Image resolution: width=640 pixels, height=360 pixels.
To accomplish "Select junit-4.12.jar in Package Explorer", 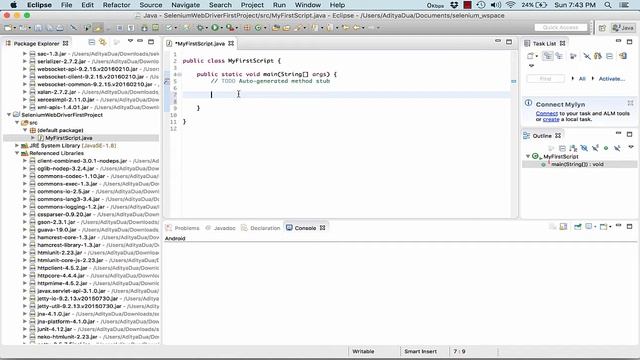I will [x=55, y=329].
